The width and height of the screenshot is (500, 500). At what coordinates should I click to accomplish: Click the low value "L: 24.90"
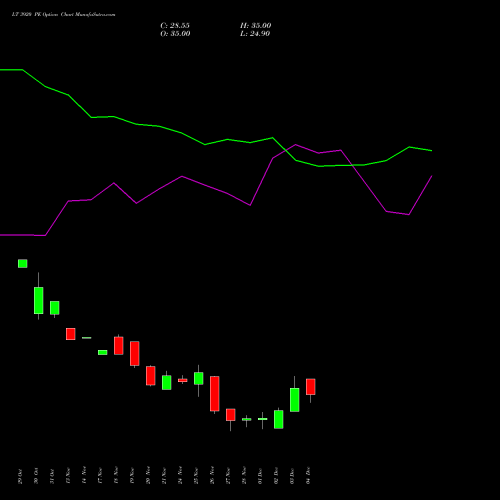click(x=255, y=34)
